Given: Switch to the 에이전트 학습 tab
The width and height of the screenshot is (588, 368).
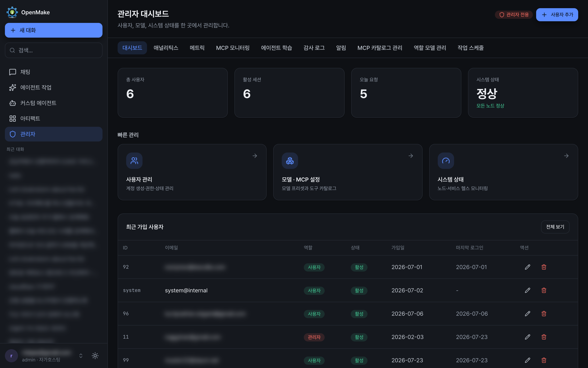Looking at the screenshot, I should (x=276, y=48).
